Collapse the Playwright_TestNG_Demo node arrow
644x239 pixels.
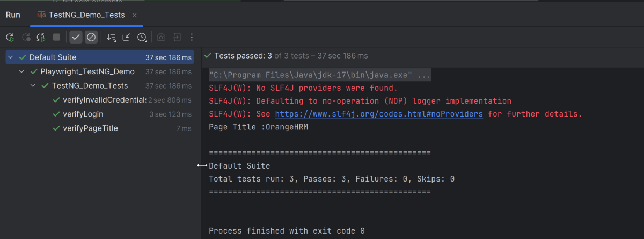click(x=21, y=71)
